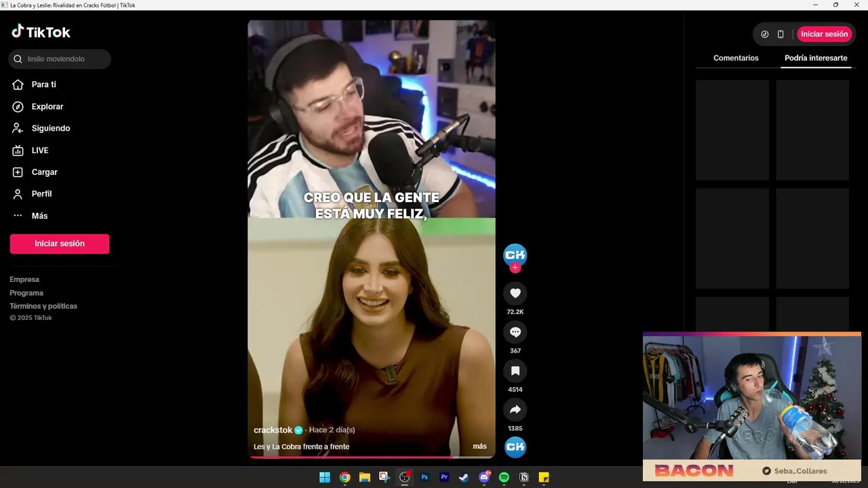868x488 pixels.
Task: Click the '367' comments count
Action: (515, 350)
